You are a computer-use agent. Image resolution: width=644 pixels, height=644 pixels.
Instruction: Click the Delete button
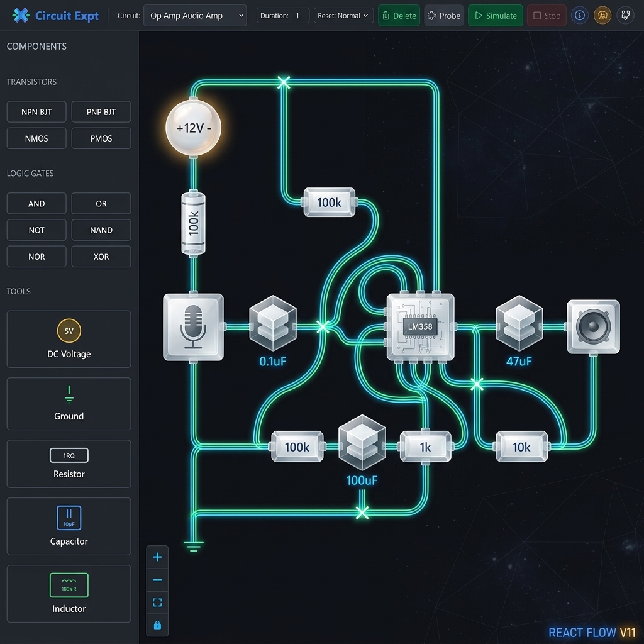[399, 16]
